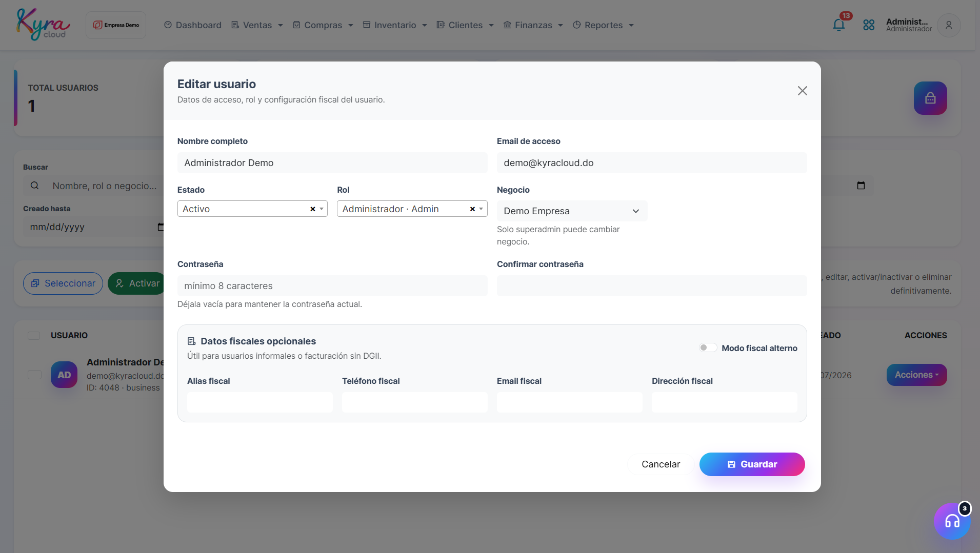
Task: Focus the Contraseña input field
Action: [332, 286]
